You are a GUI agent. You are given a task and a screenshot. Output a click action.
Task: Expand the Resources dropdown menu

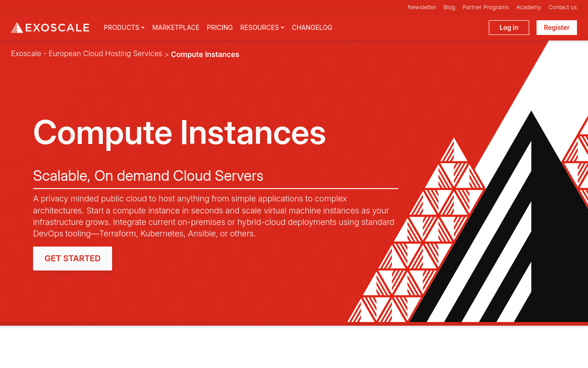(x=262, y=28)
